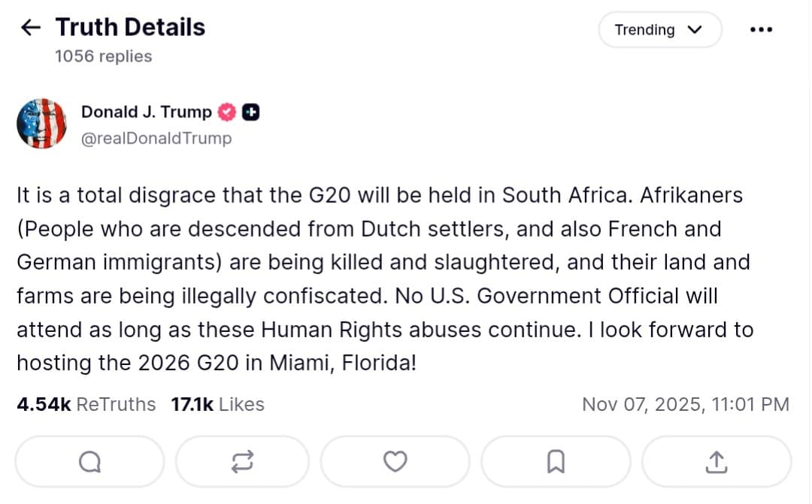Go back using the left arrow
This screenshot has height=504, width=812.
(29, 27)
